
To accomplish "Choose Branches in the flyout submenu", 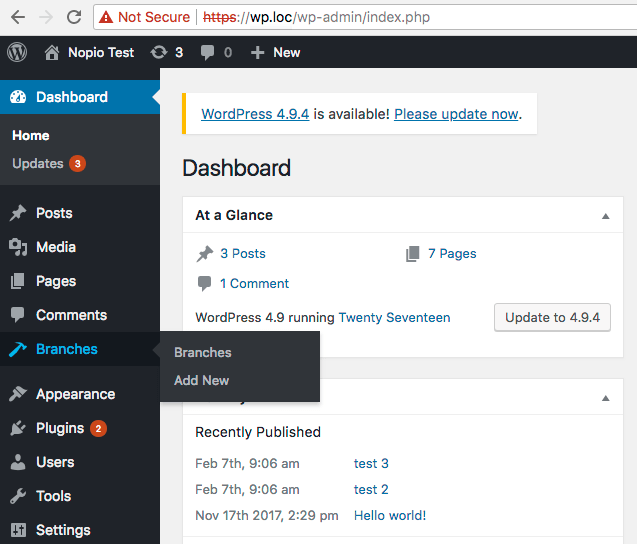I will 203,353.
